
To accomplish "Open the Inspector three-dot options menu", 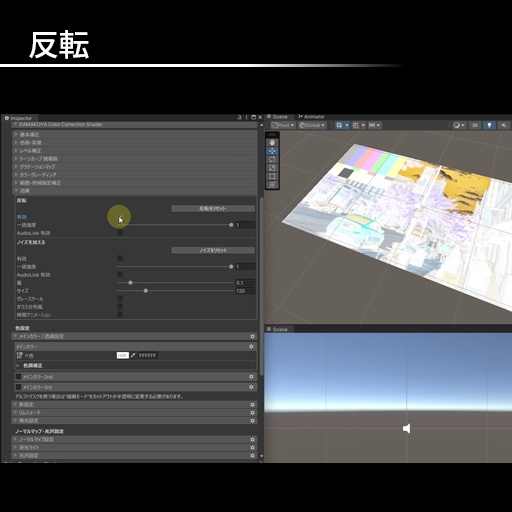I will (x=246, y=117).
